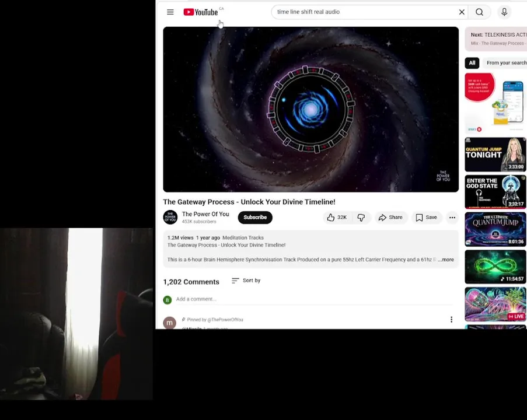Open the Quantum Jump Tonight video thumbnail
Viewport: 527px width, 420px height.
pyautogui.click(x=495, y=155)
